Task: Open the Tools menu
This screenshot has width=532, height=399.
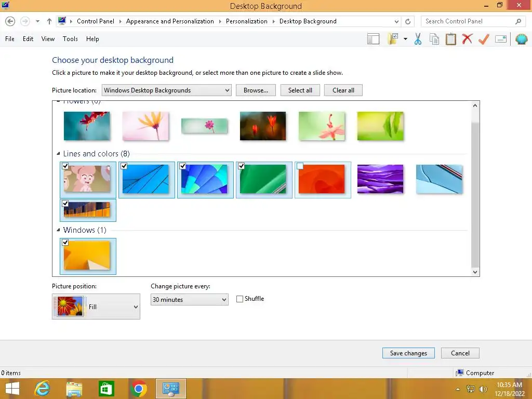Action: pos(70,39)
